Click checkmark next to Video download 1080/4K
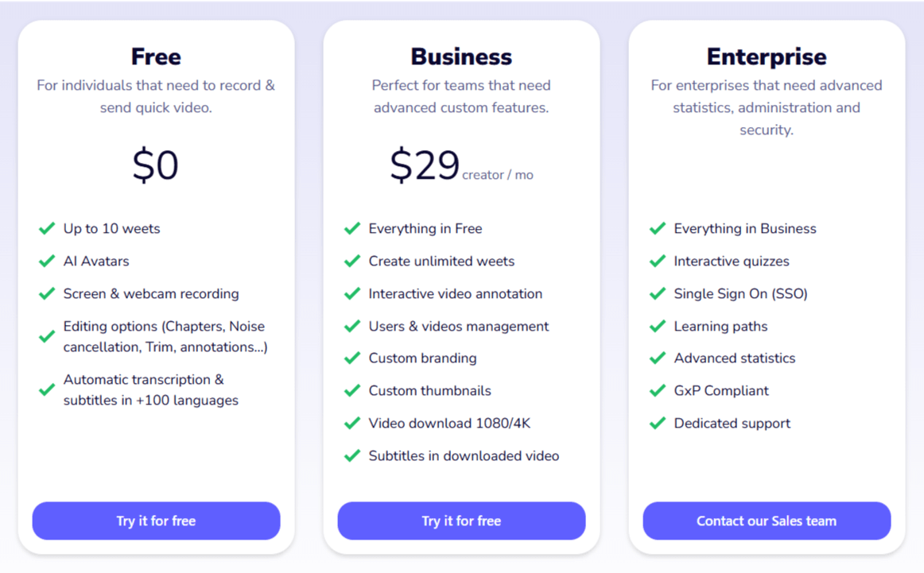Screen dimensions: 924x573 352,424
